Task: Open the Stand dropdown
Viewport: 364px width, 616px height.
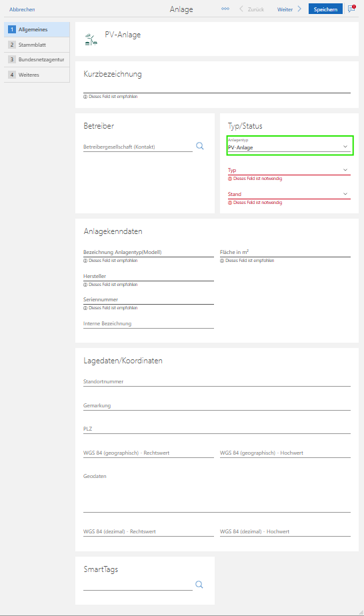Action: (x=289, y=194)
